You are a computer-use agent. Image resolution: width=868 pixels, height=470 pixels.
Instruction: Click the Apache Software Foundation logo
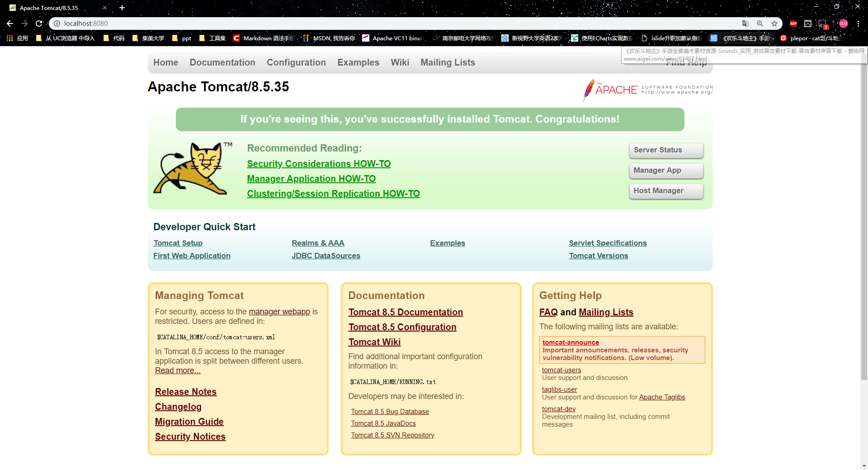(x=648, y=90)
